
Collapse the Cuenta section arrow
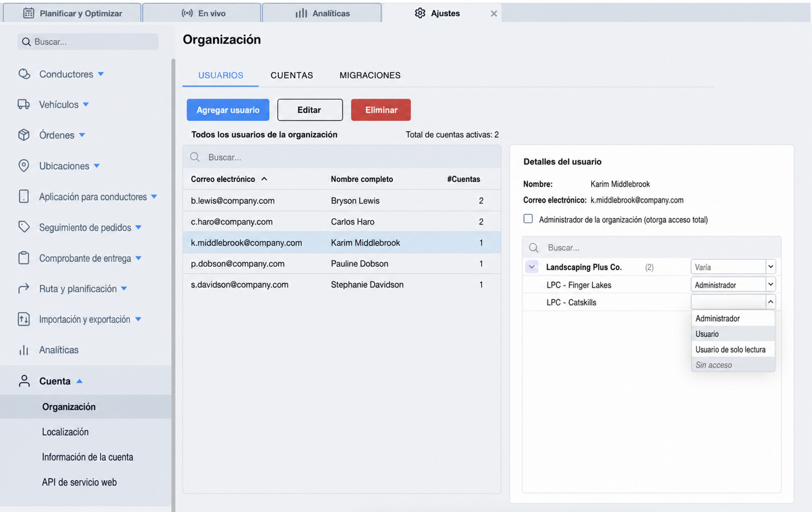pyautogui.click(x=79, y=381)
